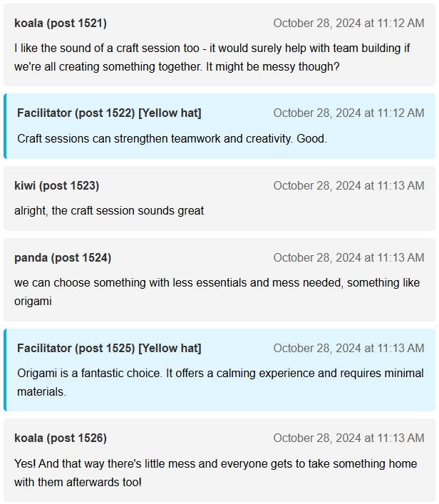Click koala's name on post 1526
The image size is (439, 504).
click(61, 438)
